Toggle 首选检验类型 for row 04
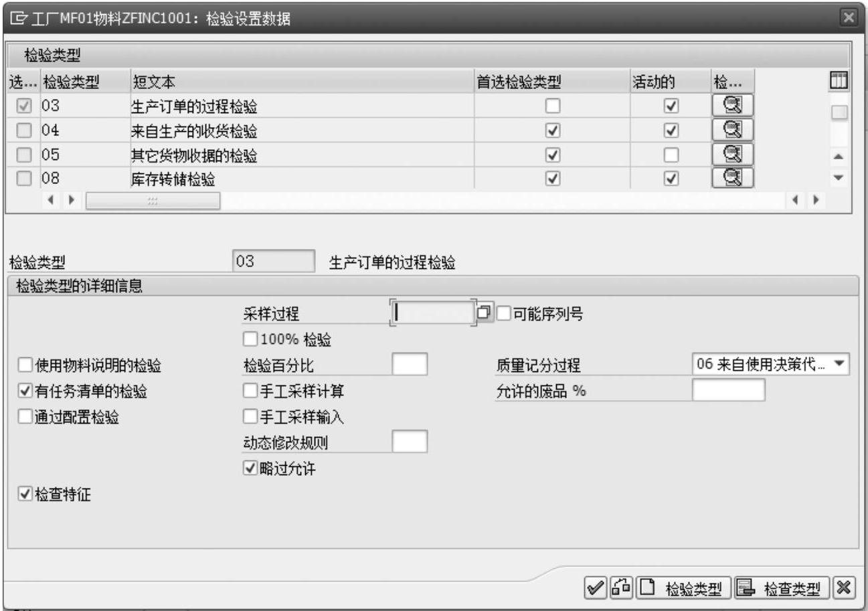The image size is (868, 611). pos(553,130)
